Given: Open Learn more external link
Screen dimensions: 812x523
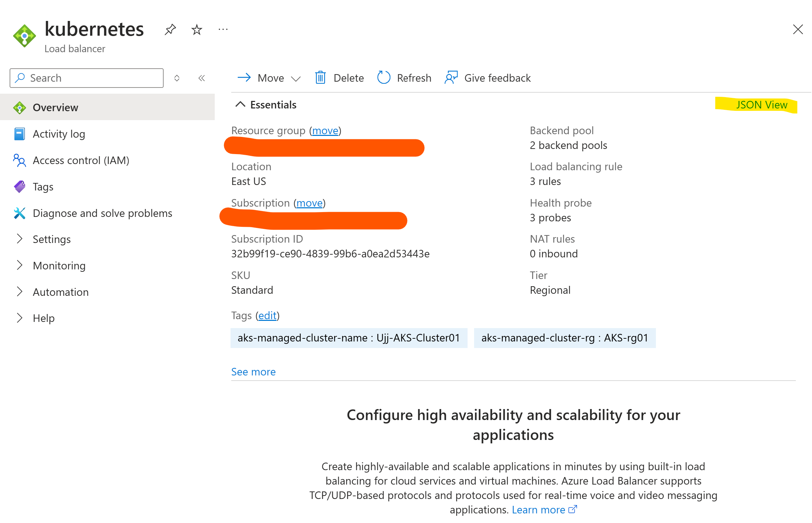Looking at the screenshot, I should pyautogui.click(x=538, y=510).
